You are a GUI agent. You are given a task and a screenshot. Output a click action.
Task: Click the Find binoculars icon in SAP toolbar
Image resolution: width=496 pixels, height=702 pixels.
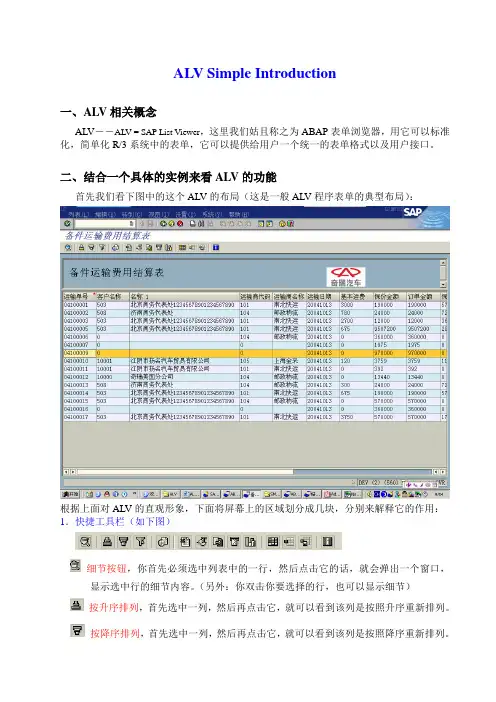pyautogui.click(x=201, y=223)
